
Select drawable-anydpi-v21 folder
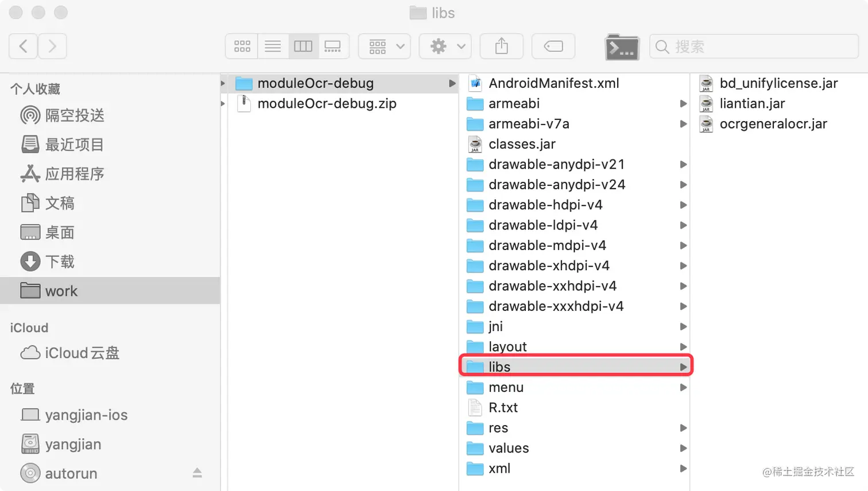click(574, 164)
